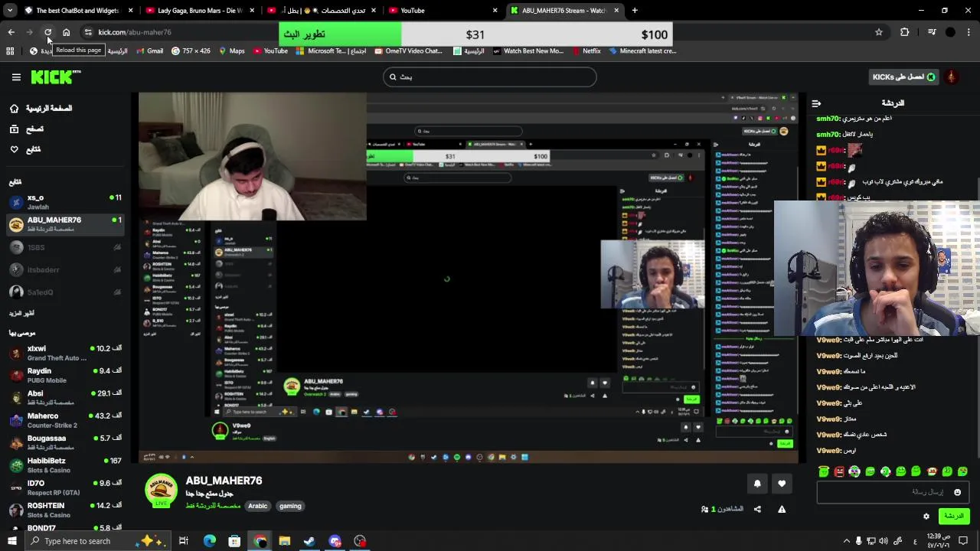Open recommended channel xlxwl

tap(65, 353)
